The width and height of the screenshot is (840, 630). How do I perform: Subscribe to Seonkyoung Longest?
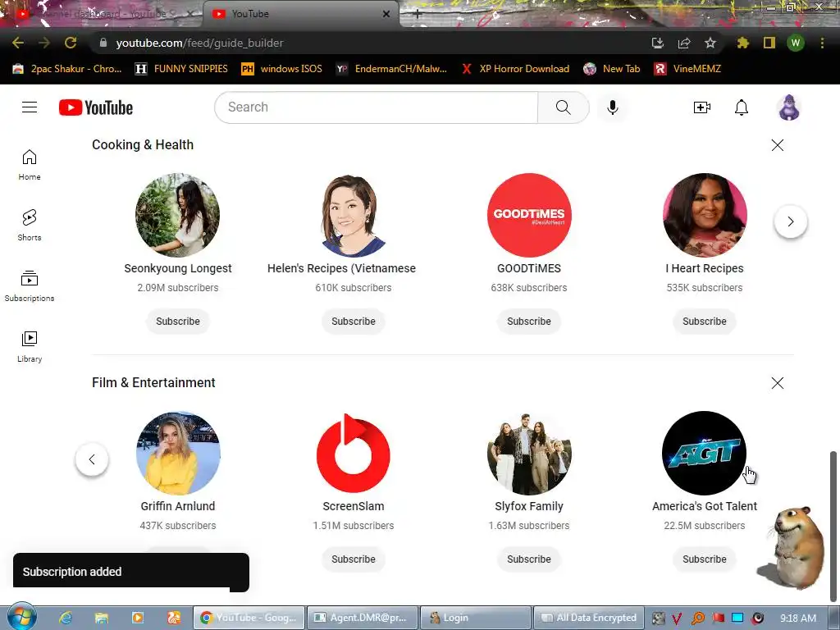pos(178,322)
